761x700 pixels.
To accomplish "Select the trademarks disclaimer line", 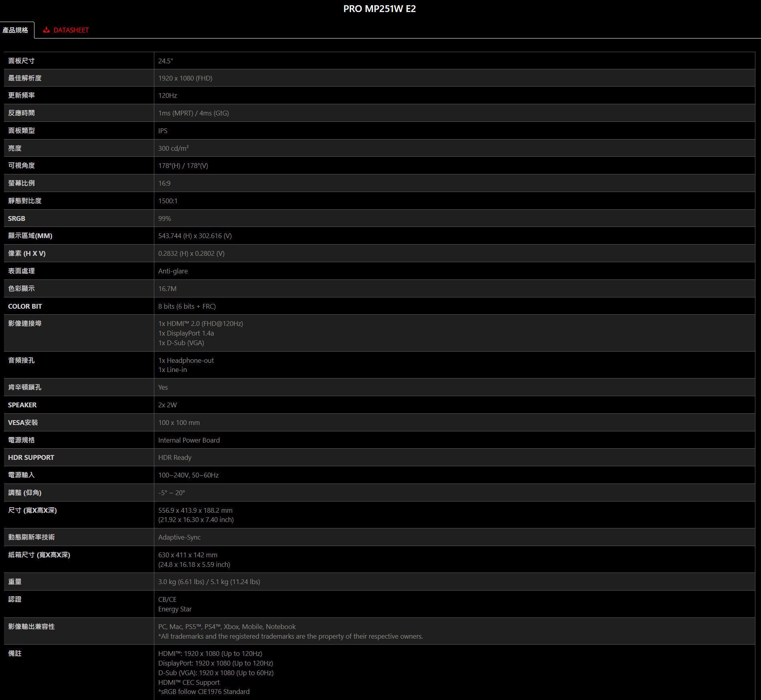I will 291,636.
